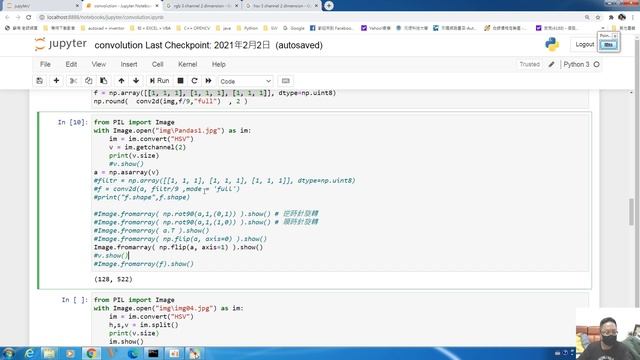The image size is (640, 360).
Task: Open the File menu
Action: coord(45,64)
